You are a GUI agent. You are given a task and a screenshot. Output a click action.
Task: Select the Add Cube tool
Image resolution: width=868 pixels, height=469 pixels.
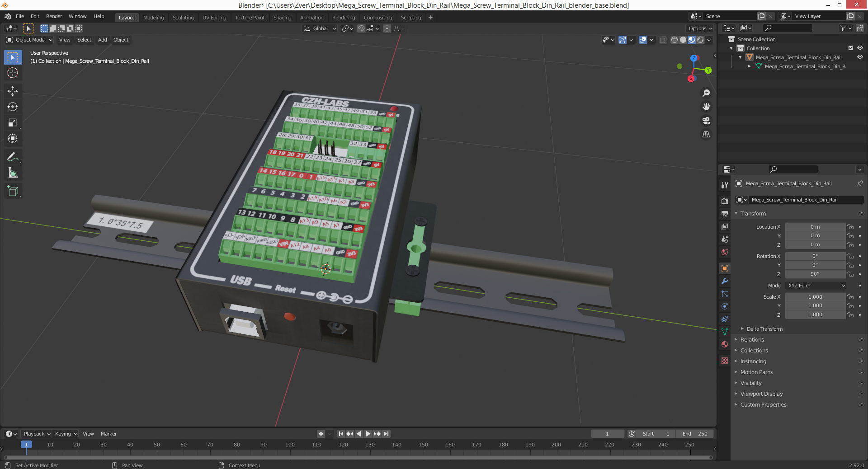[13, 191]
